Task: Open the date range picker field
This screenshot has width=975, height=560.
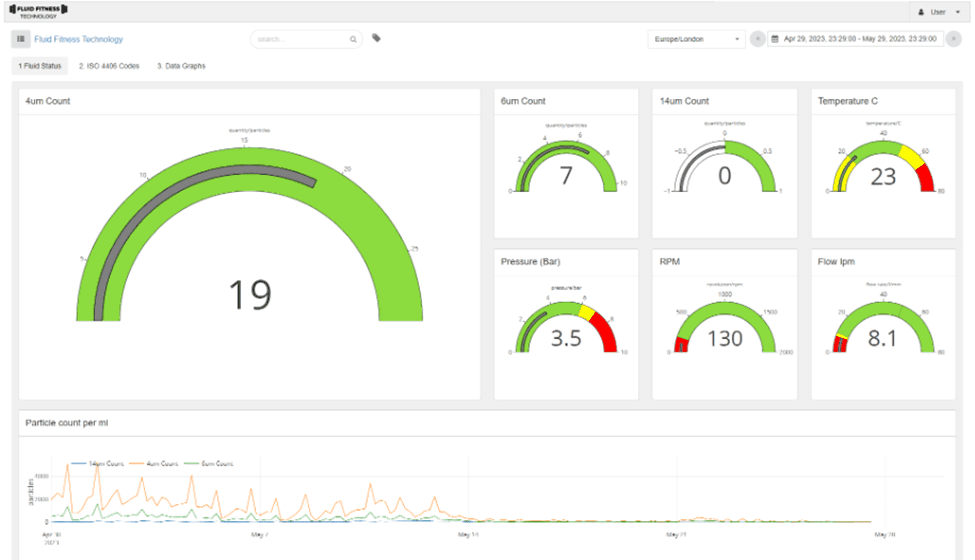Action: tap(860, 39)
